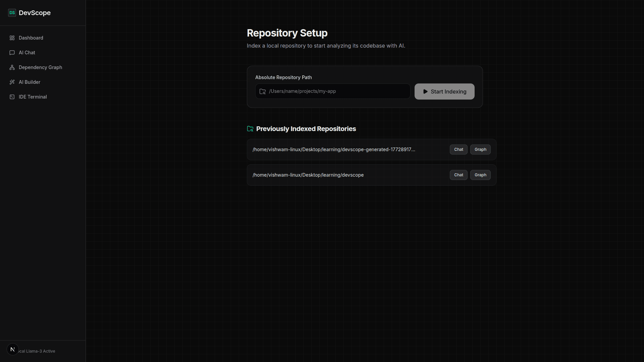Viewport: 644px width, 362px height.
Task: Select AI Builder in sidebar
Action: pos(43,82)
